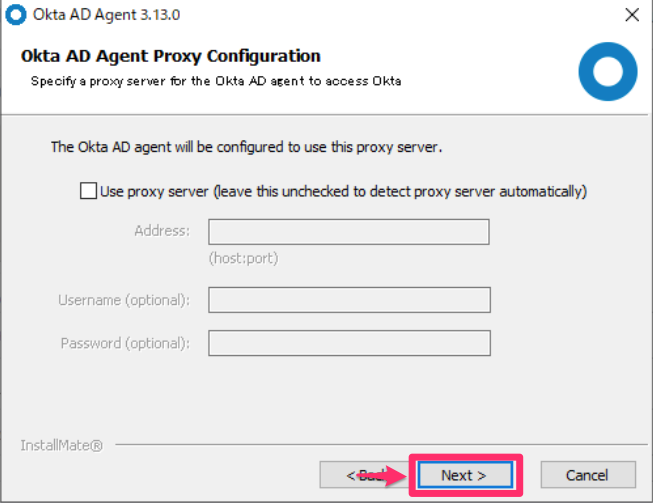Close the Okta AD Agent installer window
This screenshot has height=503, width=653.
coord(631,15)
